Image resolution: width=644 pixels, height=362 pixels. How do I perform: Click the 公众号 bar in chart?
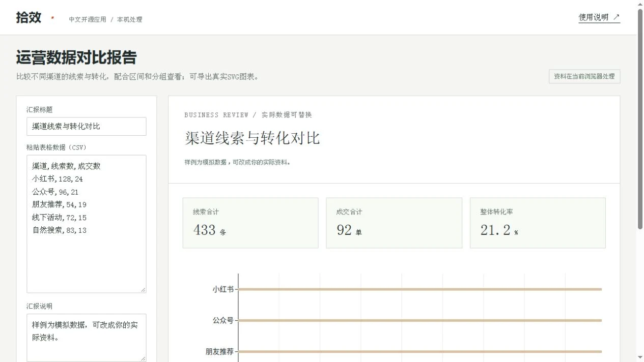pyautogui.click(x=420, y=320)
